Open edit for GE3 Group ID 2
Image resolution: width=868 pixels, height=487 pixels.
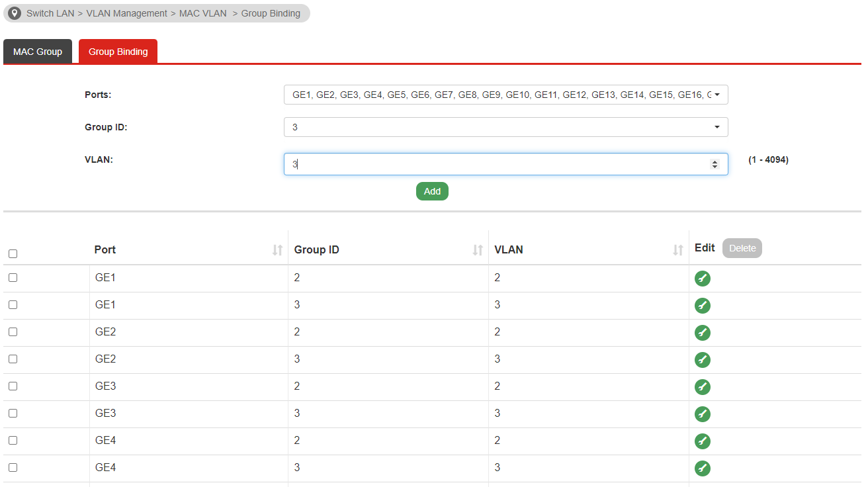tap(702, 387)
